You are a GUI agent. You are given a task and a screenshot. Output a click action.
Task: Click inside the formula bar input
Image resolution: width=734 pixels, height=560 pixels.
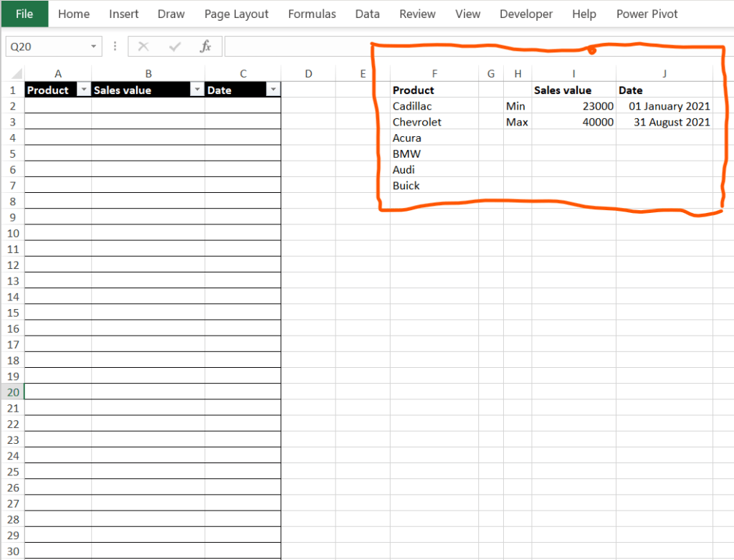[478, 47]
